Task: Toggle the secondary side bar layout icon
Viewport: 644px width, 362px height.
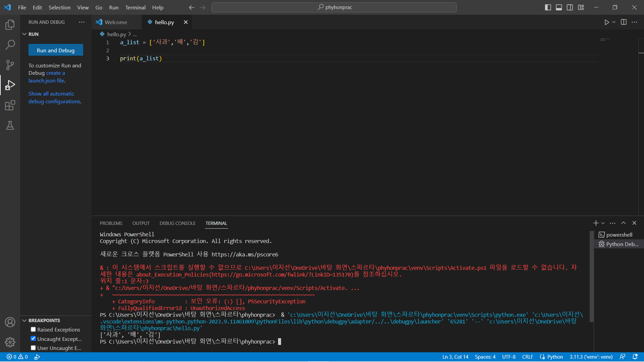Action: pos(570,7)
